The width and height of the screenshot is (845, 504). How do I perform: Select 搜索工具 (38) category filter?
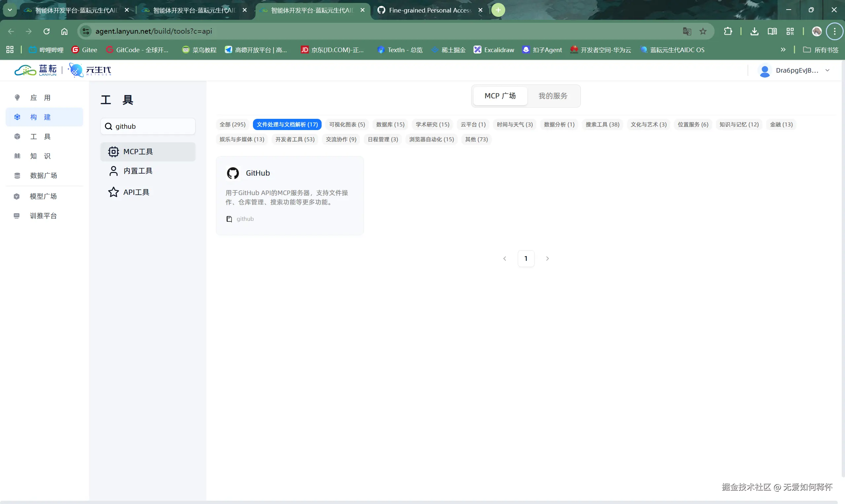tap(602, 125)
